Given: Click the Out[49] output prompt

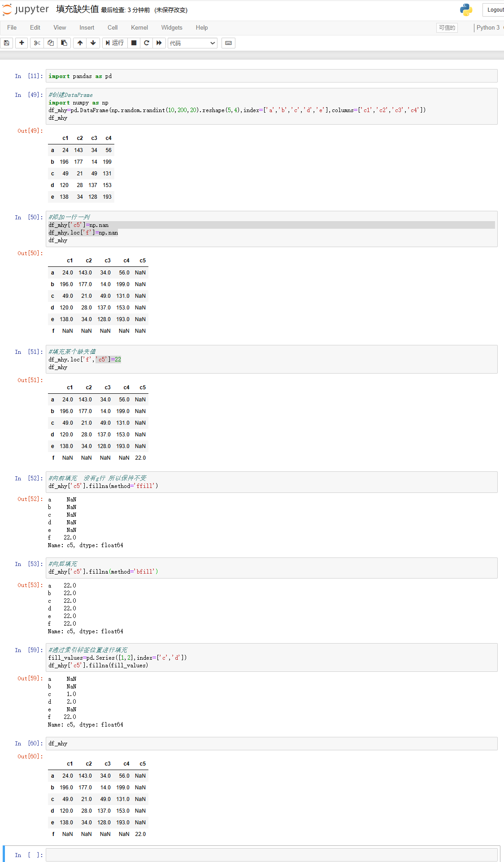Looking at the screenshot, I should pos(30,131).
